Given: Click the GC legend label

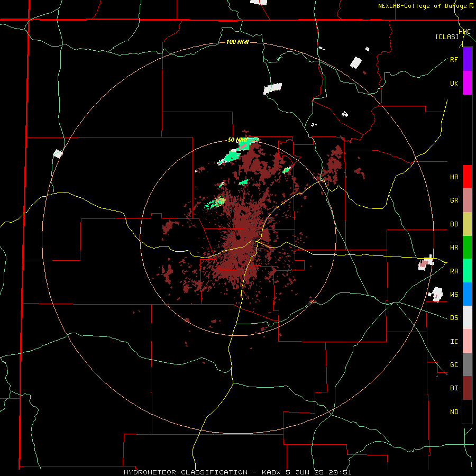Looking at the screenshot, I should click(454, 365).
